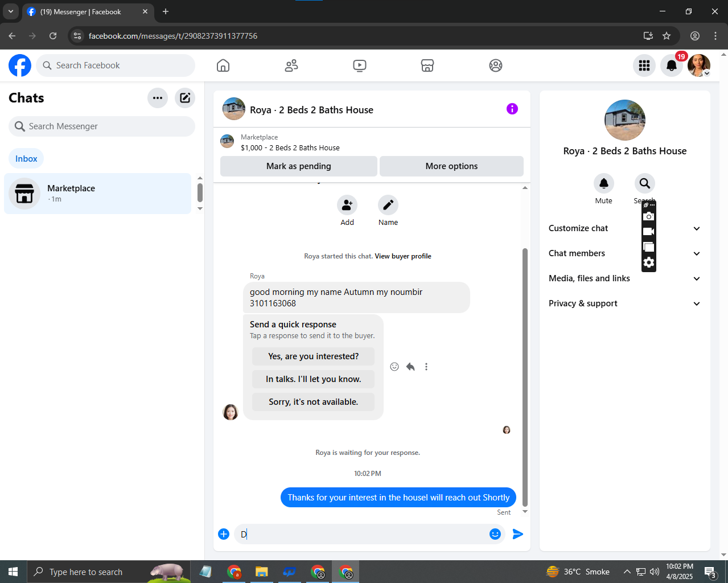The height and width of the screenshot is (583, 728).
Task: Click the overlay gallery icon
Action: pyautogui.click(x=649, y=247)
